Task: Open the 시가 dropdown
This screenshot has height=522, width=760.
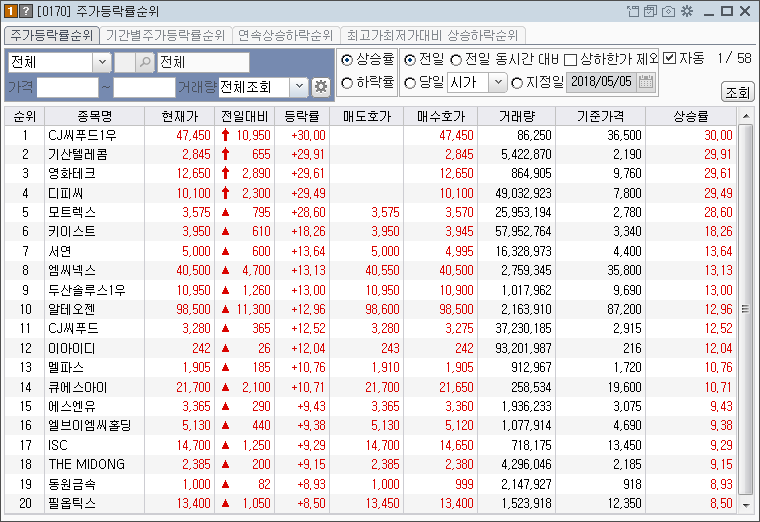Action: [498, 82]
